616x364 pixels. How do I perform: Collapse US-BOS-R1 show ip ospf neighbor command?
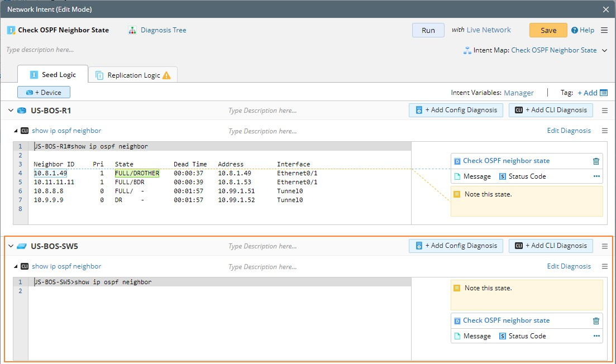16,131
